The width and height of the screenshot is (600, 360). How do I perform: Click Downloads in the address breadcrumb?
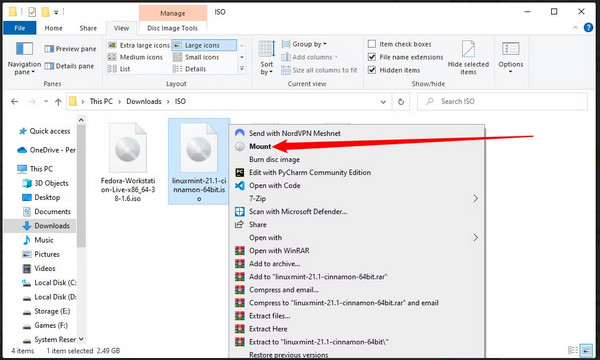[x=144, y=101]
